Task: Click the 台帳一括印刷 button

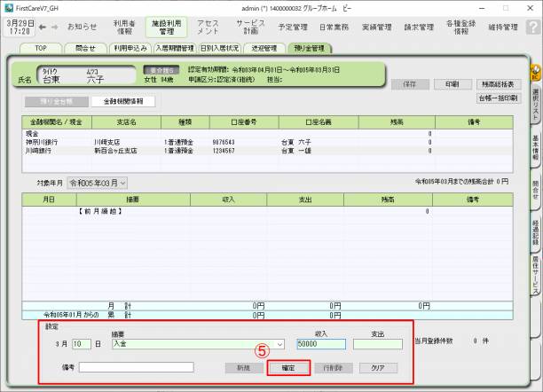Action: (497, 98)
